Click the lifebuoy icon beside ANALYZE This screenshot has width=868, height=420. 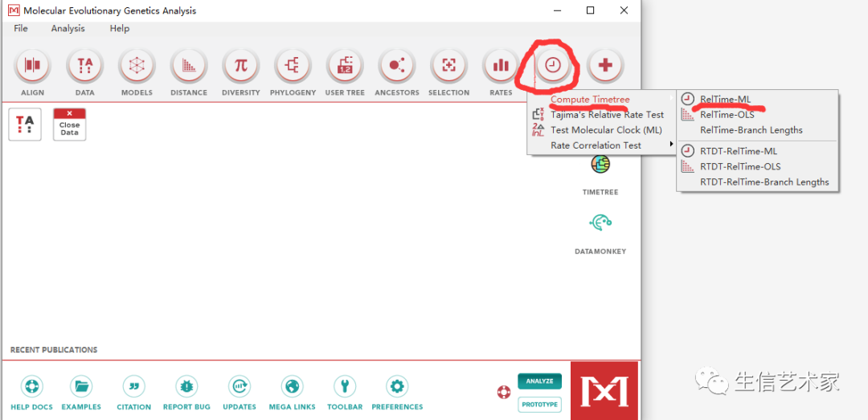(503, 393)
